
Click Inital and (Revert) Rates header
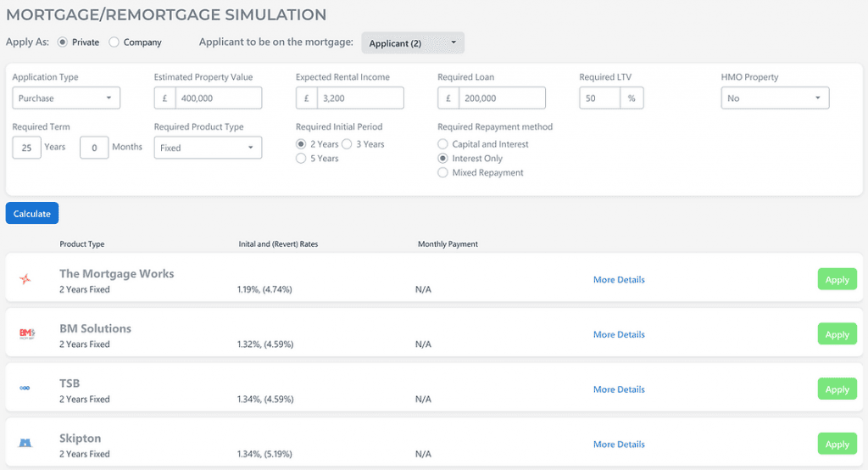coord(278,243)
